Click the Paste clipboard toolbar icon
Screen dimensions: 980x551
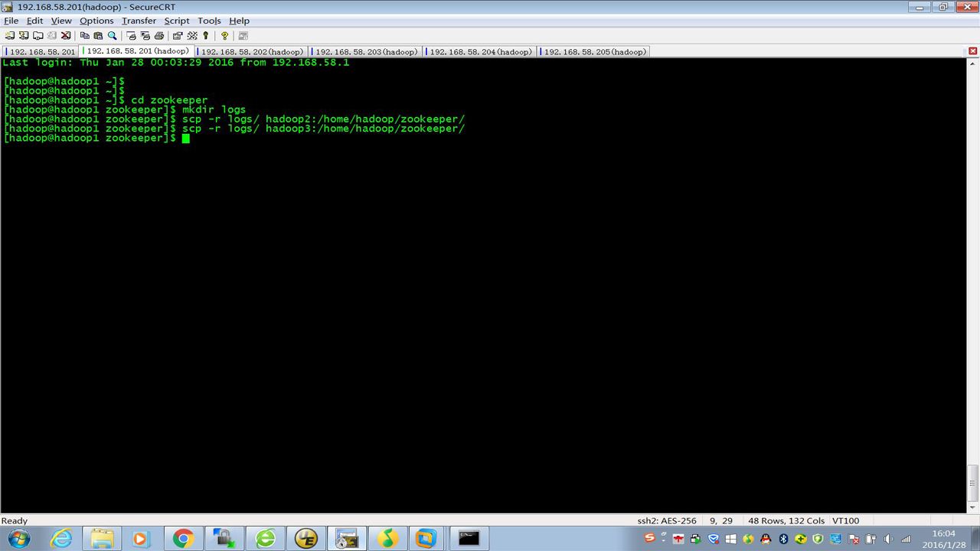[98, 35]
